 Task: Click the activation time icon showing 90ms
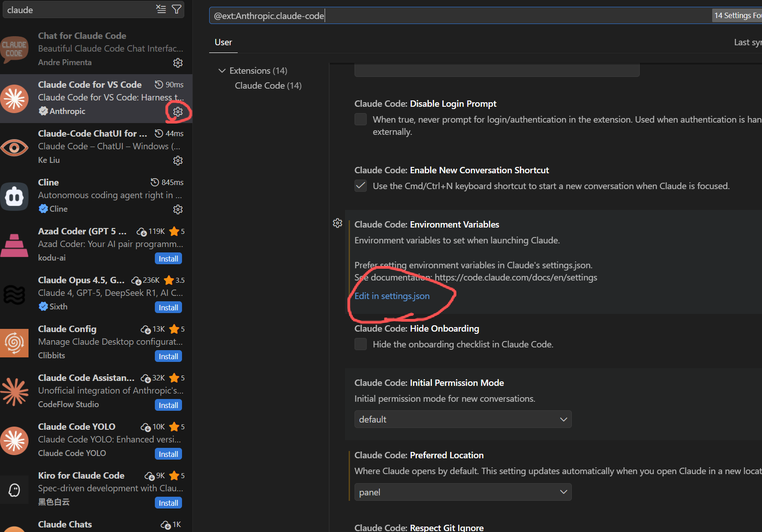[x=158, y=85]
